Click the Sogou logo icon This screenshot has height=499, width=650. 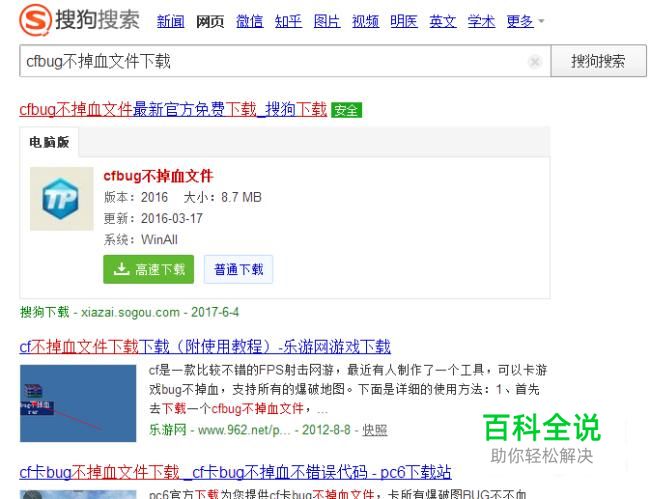tap(36, 19)
